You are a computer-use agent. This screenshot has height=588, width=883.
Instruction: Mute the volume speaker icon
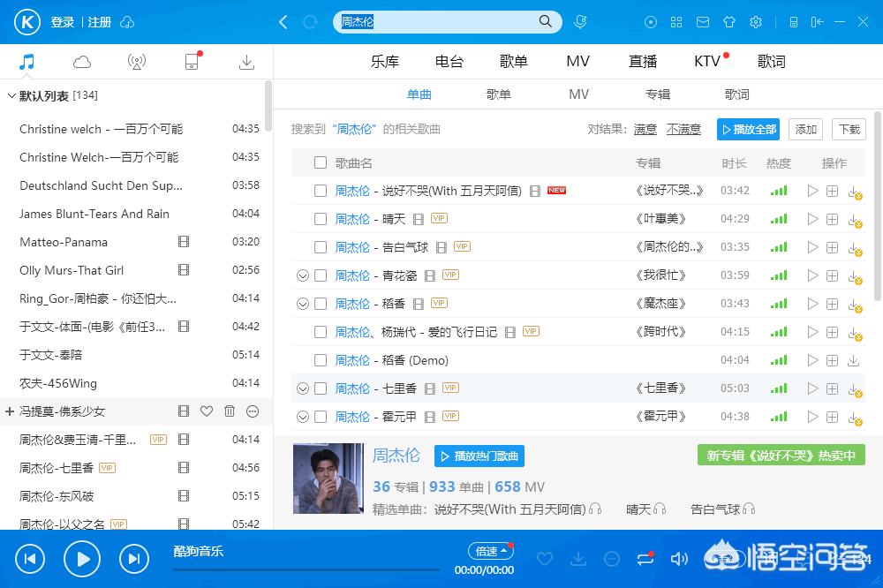[679, 558]
